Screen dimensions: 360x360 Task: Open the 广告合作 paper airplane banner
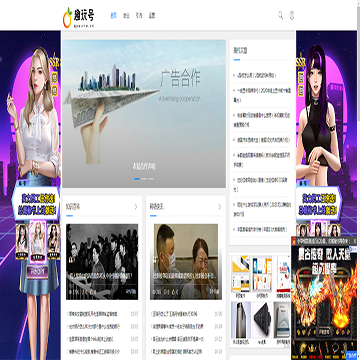point(144,114)
